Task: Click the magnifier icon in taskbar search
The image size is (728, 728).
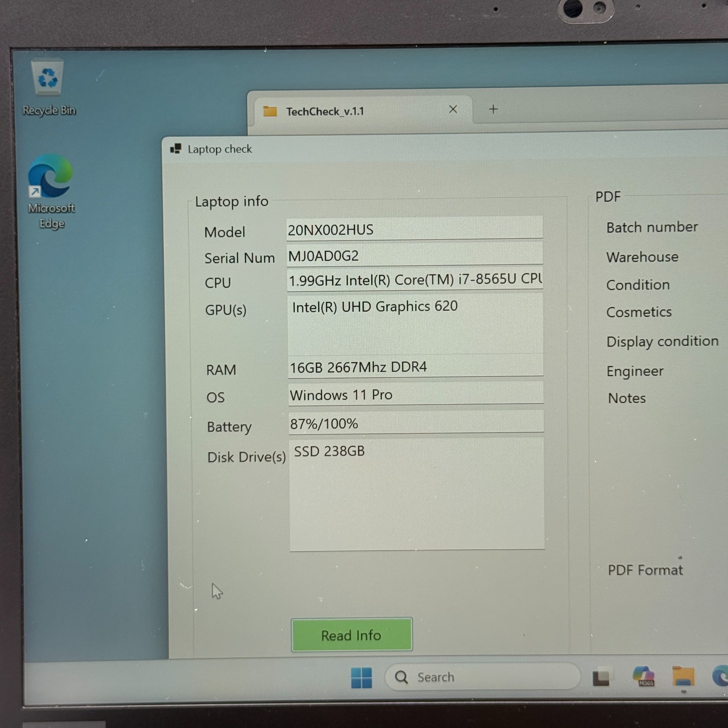Action: (x=401, y=677)
